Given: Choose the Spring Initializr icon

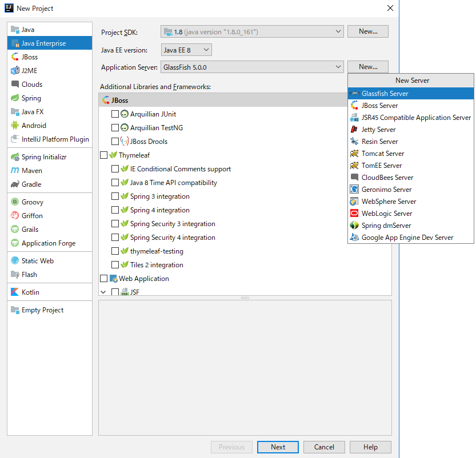Looking at the screenshot, I should 15,157.
